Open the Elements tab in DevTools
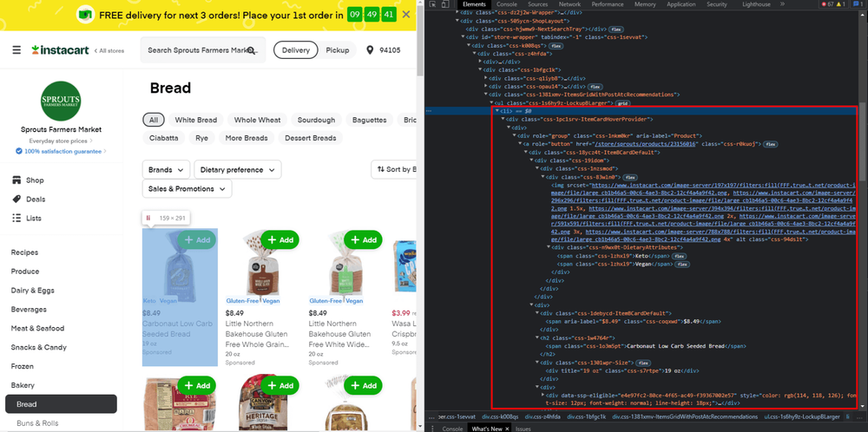Image resolution: width=868 pixels, height=432 pixels. pyautogui.click(x=474, y=3)
